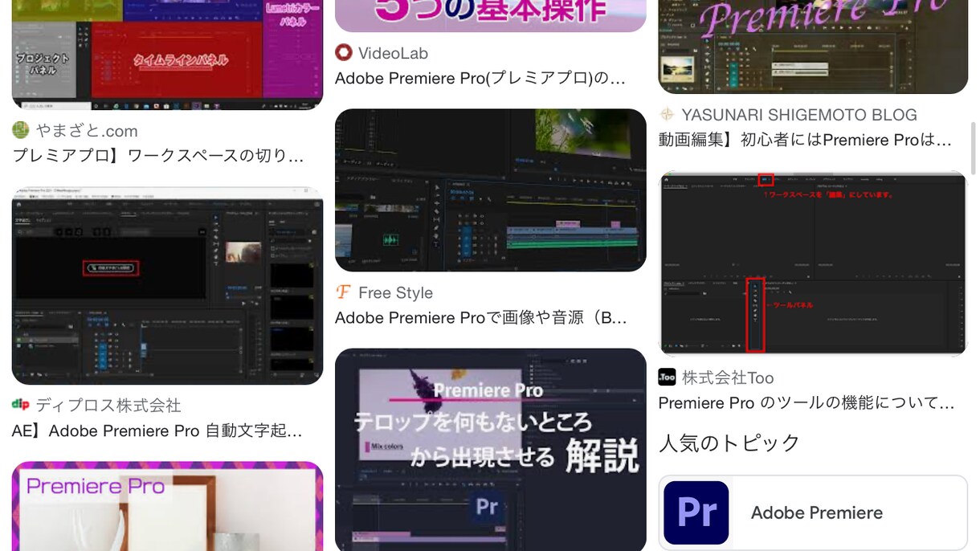The width and height of the screenshot is (980, 551).
Task: Open the VideoLab source link
Action: (x=393, y=53)
